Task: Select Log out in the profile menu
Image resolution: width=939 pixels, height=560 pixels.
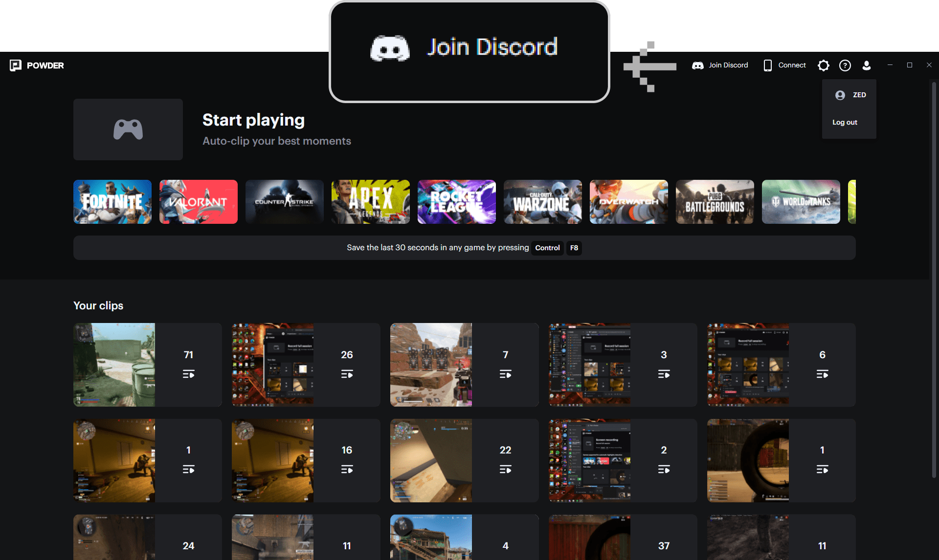Action: tap(845, 122)
